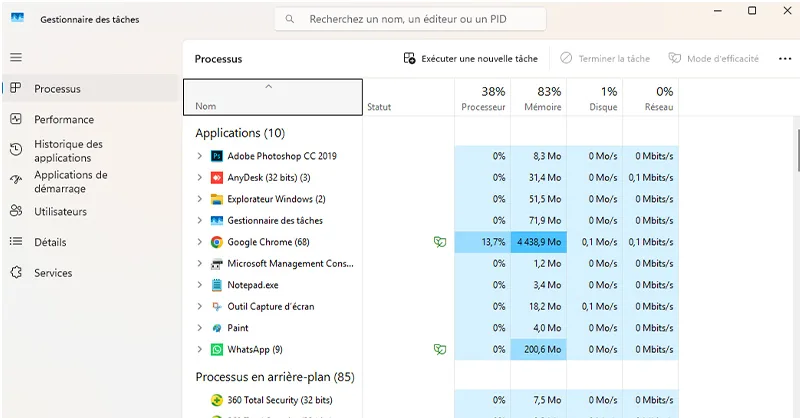Click WhatsApp's efficiency mode leaf icon
Viewport: 800px width, 418px height.
[440, 350]
